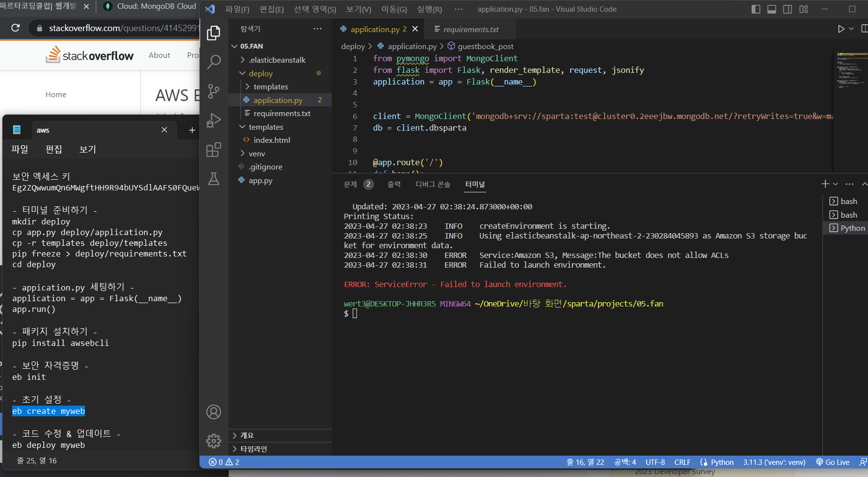Open app.py in the file tree
Image resolution: width=868 pixels, height=477 pixels.
280,180
